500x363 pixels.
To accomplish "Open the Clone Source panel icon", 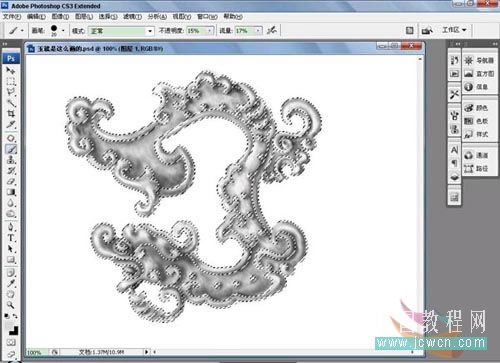I will pos(454,129).
